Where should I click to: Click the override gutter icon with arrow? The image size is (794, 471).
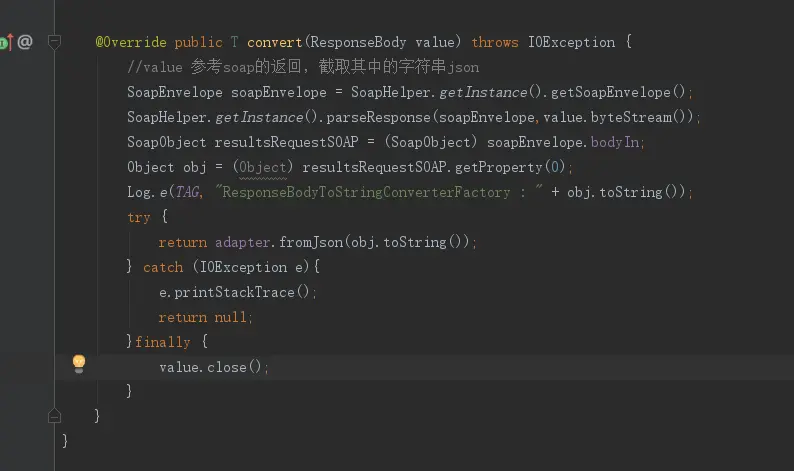coord(6,42)
